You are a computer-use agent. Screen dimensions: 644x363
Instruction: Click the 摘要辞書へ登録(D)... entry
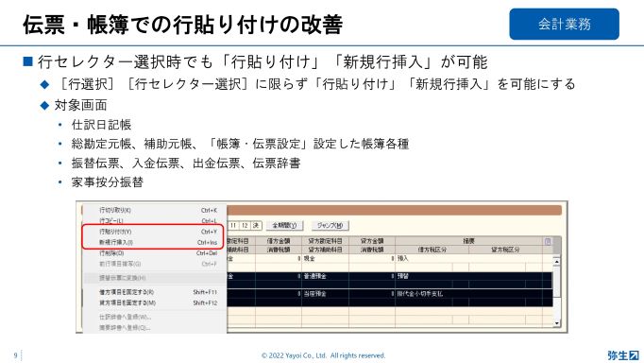pos(155,328)
